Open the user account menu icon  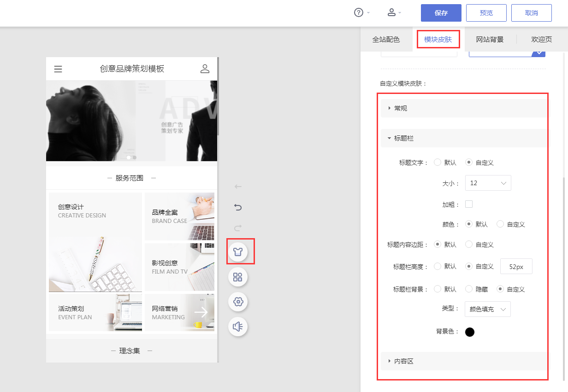click(391, 13)
